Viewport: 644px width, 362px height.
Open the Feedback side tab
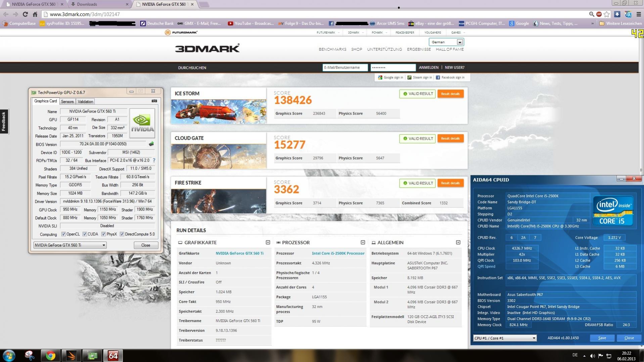pyautogui.click(x=4, y=122)
